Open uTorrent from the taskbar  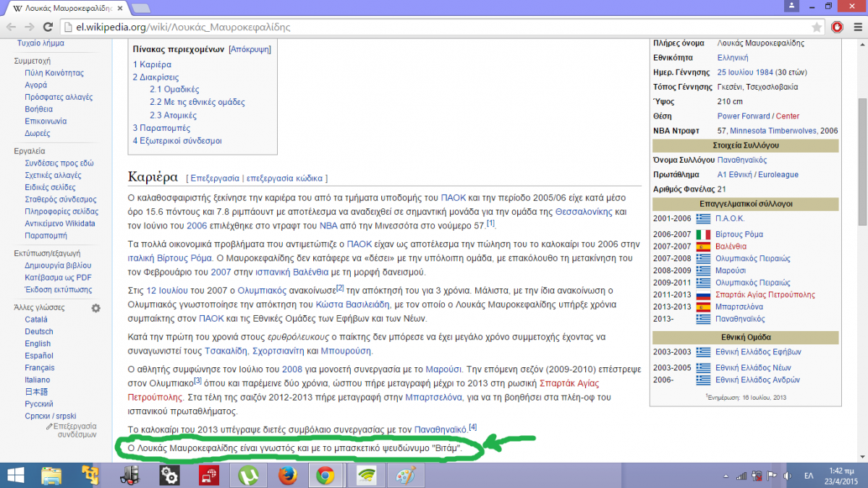click(249, 475)
